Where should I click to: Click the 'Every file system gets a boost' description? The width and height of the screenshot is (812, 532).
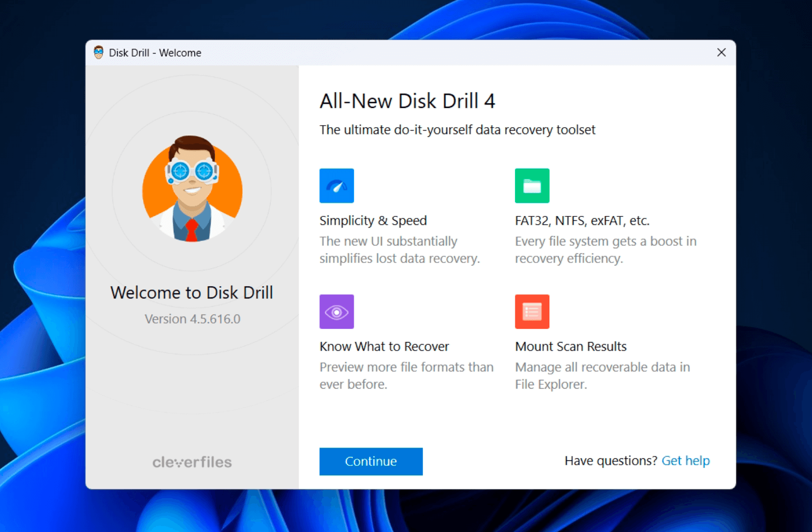606,250
